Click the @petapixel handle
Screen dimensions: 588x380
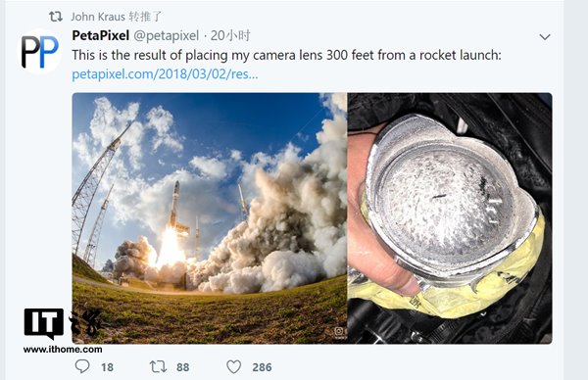tap(167, 36)
